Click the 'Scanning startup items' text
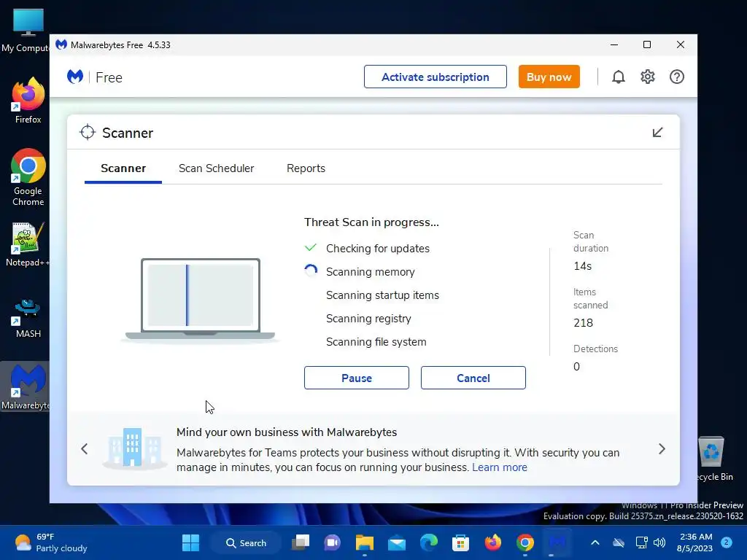The width and height of the screenshot is (747, 560). (x=382, y=295)
